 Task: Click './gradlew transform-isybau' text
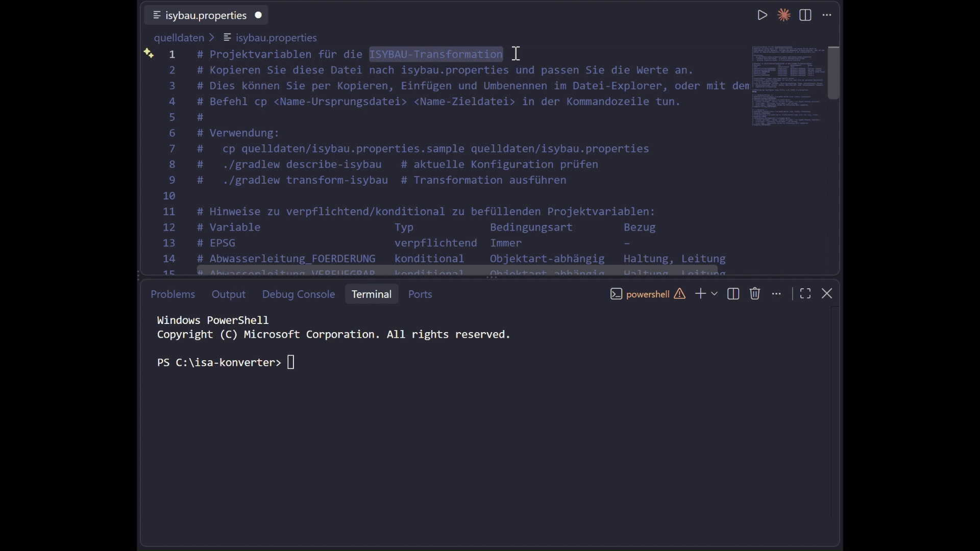click(306, 181)
